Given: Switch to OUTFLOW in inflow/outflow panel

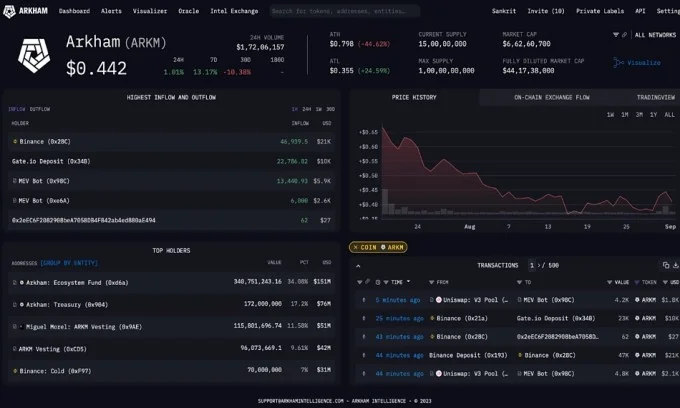Looking at the screenshot, I should tap(40, 108).
